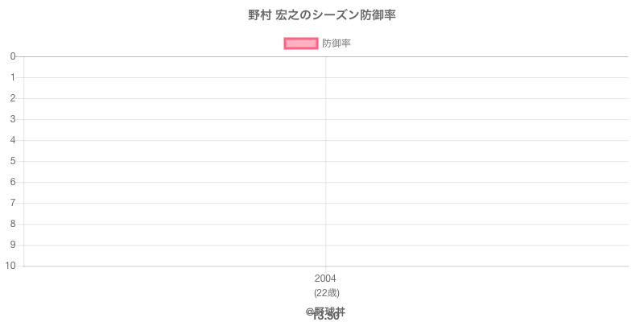Image resolution: width=644 pixels, height=322 pixels.
Task: Click the y-axis tick label 0
Action: pyautogui.click(x=13, y=56)
